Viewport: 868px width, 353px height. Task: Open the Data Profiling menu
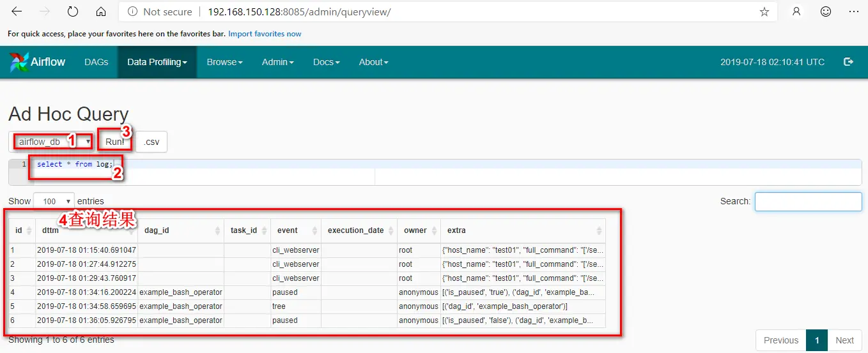click(x=157, y=62)
